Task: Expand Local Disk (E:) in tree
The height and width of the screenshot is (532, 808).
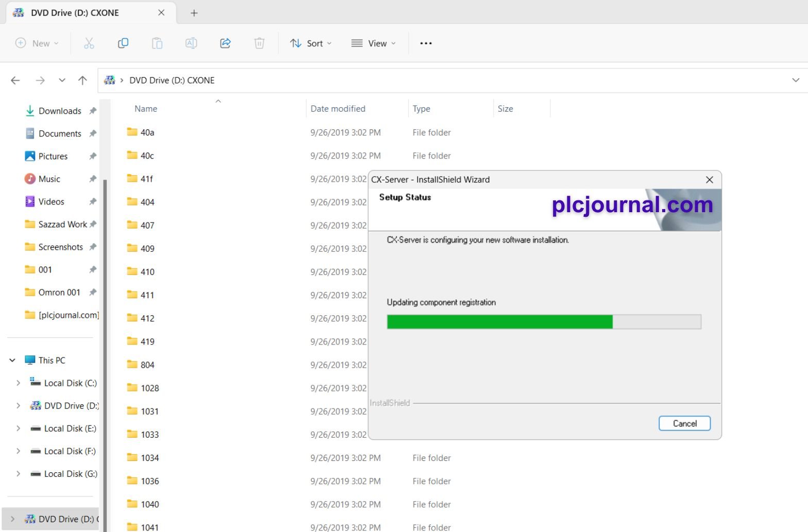Action: coord(18,428)
